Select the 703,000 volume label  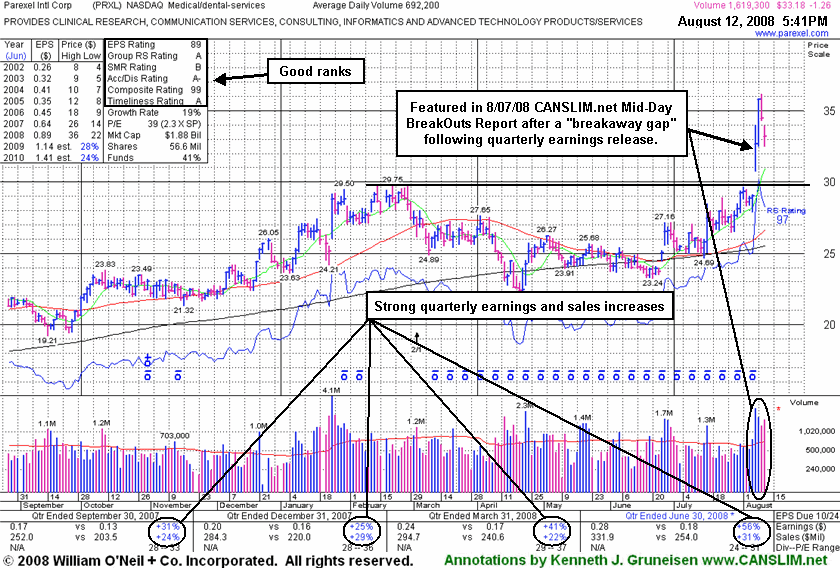click(x=174, y=436)
